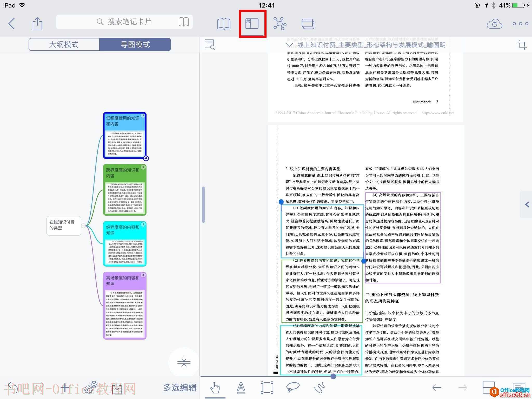
Task: Tap the cyan-boxed excerpt (3) 精粹度高
Action: click(x=321, y=350)
